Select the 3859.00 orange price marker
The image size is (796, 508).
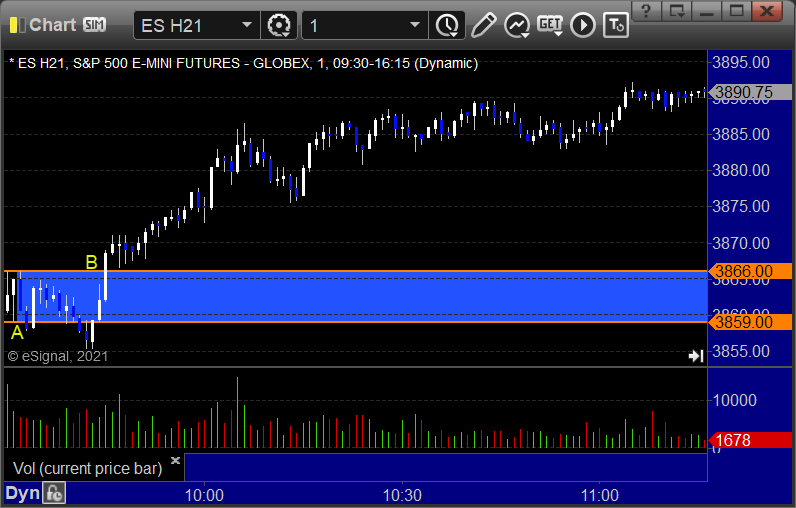(750, 322)
